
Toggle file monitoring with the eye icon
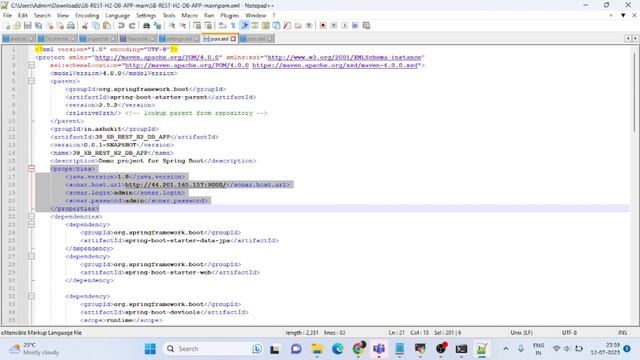point(309,26)
